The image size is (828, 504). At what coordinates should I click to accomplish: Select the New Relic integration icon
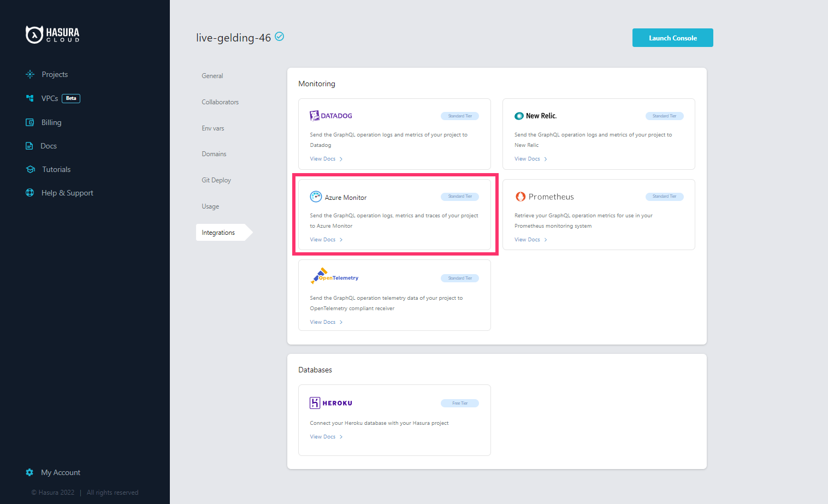coord(519,116)
